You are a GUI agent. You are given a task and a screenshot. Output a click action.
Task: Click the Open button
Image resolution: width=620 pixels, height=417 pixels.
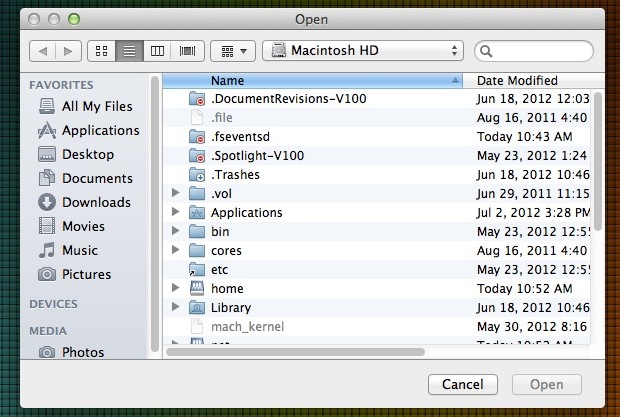pyautogui.click(x=547, y=384)
